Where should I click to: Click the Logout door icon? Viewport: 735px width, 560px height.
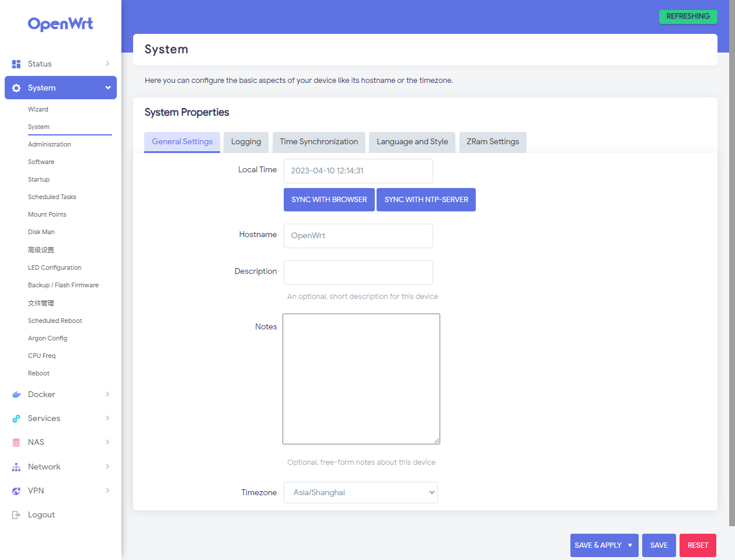click(x=16, y=514)
